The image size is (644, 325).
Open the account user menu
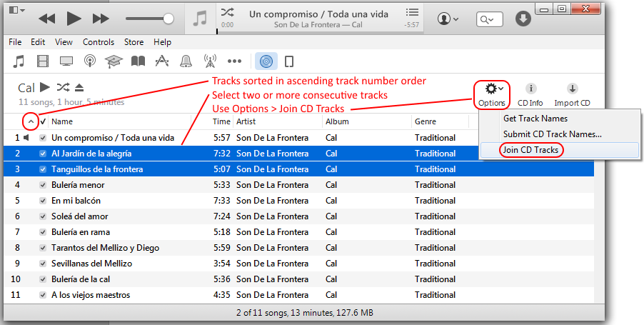tap(448, 19)
